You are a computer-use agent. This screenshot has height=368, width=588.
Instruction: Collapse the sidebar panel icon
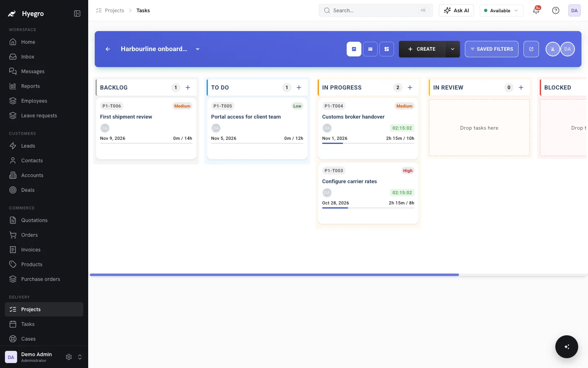[x=77, y=13]
